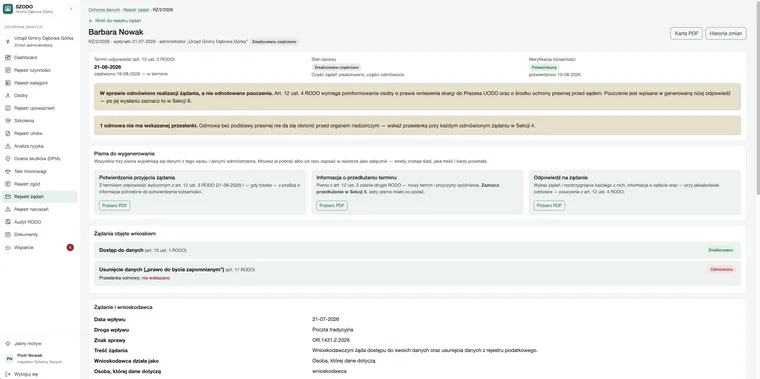Click the Data wpływu value 21-07-2026
The width and height of the screenshot is (760, 379).
coord(326,319)
